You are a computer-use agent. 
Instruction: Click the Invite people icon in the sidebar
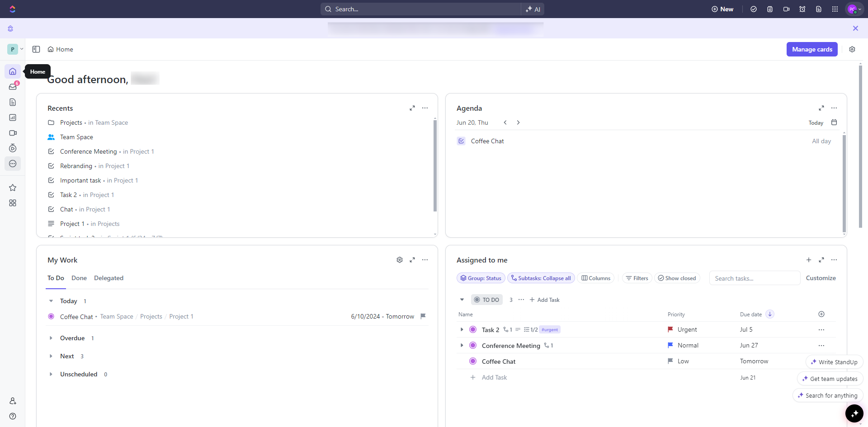[13, 401]
